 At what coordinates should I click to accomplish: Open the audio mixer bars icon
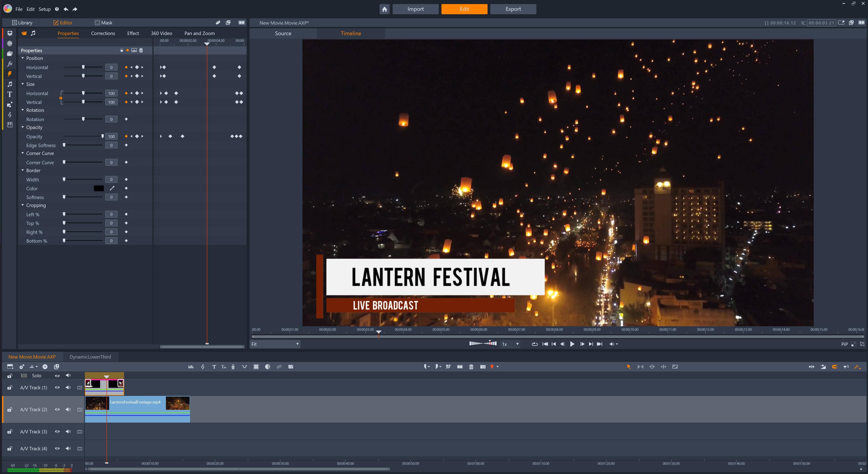pyautogui.click(x=191, y=366)
